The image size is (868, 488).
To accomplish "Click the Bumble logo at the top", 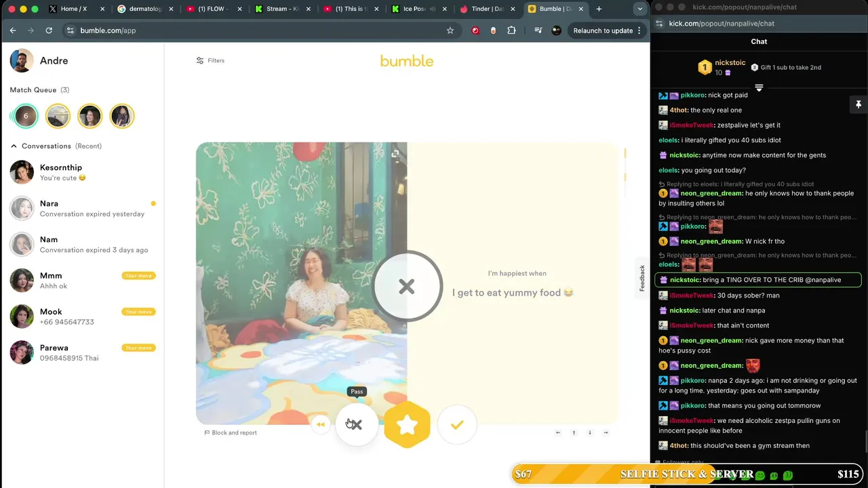I will click(x=407, y=61).
